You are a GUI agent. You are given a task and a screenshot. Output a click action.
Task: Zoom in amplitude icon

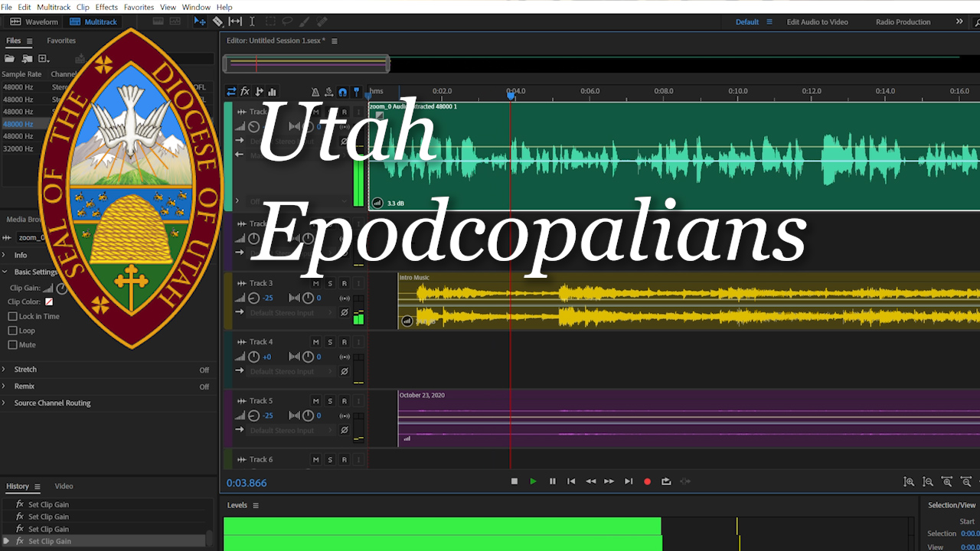point(909,482)
